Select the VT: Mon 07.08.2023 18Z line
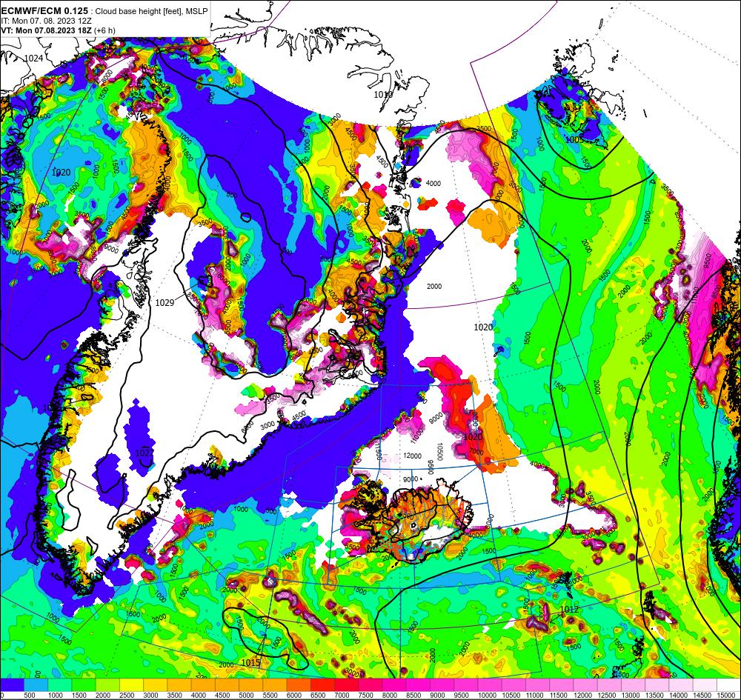Image resolution: width=741 pixels, height=700 pixels. click(46, 30)
